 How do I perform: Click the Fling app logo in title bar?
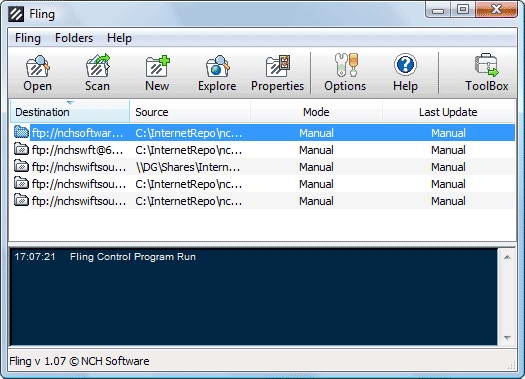pos(16,14)
